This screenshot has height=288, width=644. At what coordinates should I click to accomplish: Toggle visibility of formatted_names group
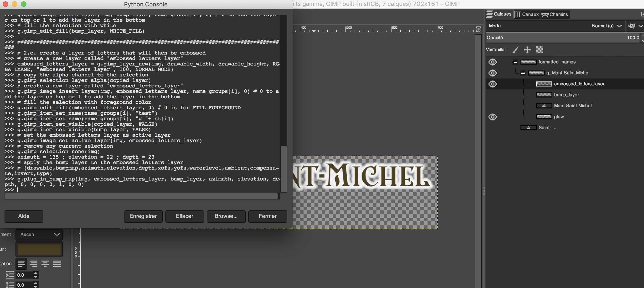tap(492, 62)
